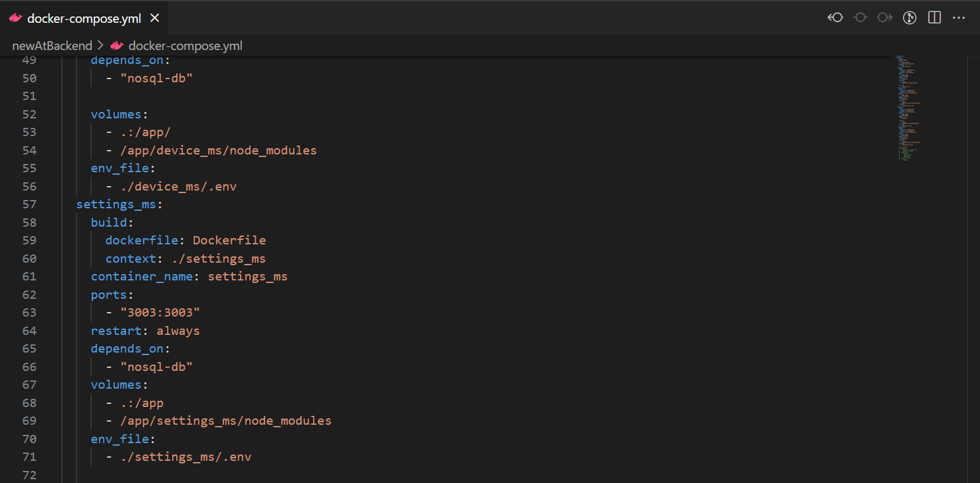980x483 pixels.
Task: Click line number 57 in the gutter
Action: 29,204
